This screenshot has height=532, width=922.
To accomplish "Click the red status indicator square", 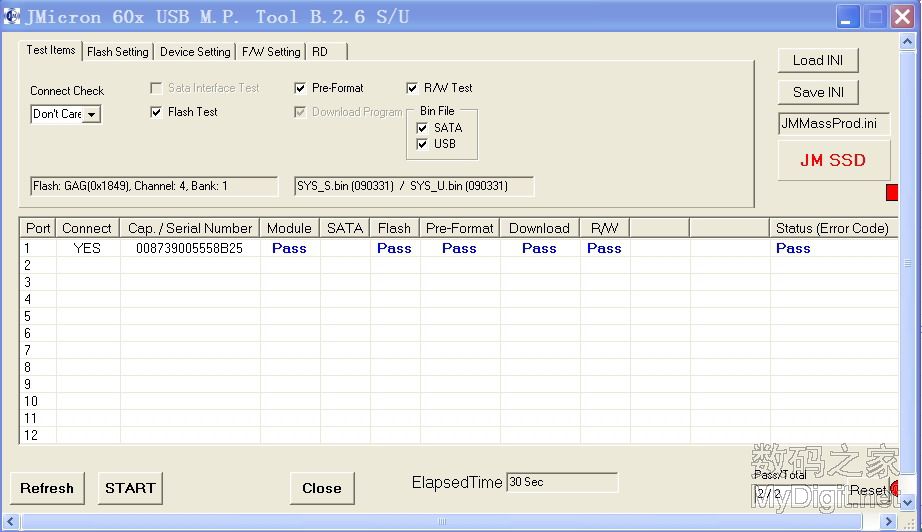I will click(x=891, y=192).
